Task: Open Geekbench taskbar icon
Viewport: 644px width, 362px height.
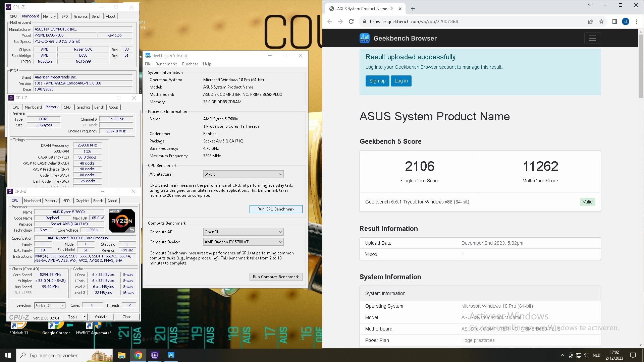Action: (171, 355)
